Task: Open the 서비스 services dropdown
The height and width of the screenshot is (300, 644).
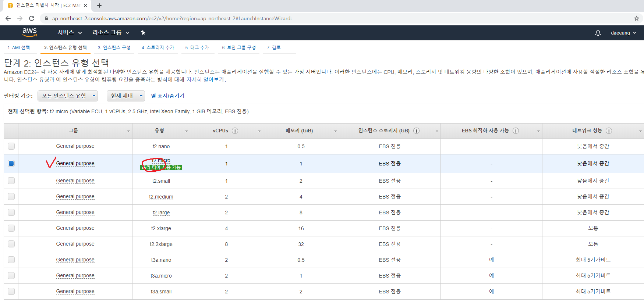Action: [x=69, y=32]
